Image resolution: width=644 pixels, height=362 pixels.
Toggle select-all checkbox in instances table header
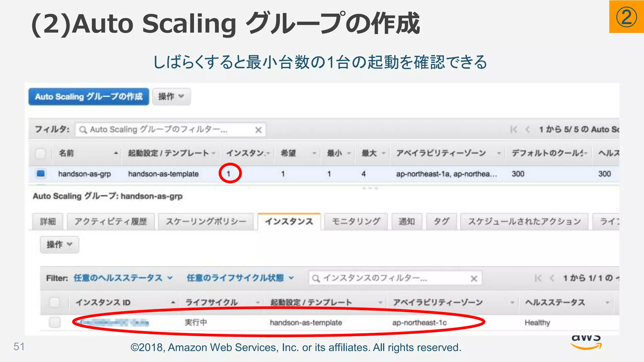[54, 302]
